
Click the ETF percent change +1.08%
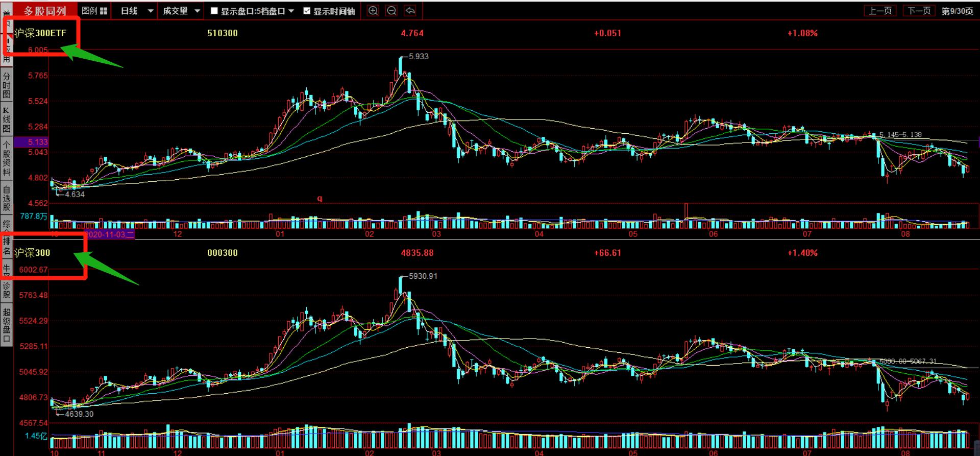point(802,33)
